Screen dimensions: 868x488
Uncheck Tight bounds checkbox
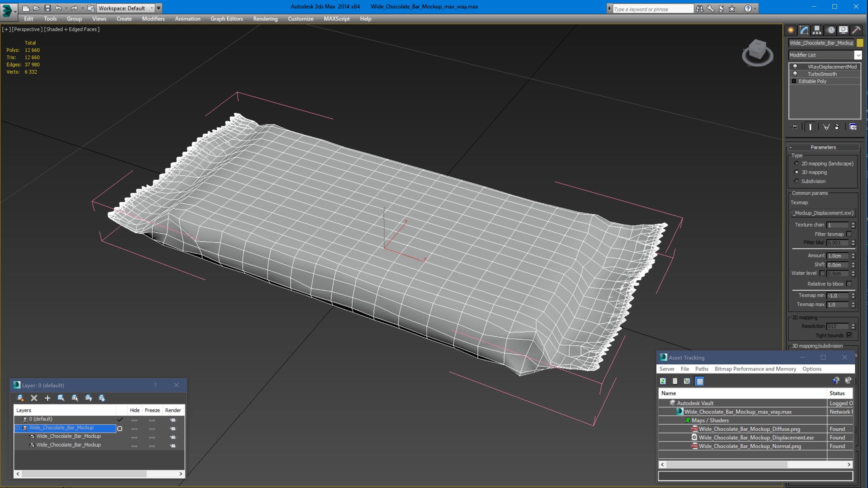(x=849, y=335)
